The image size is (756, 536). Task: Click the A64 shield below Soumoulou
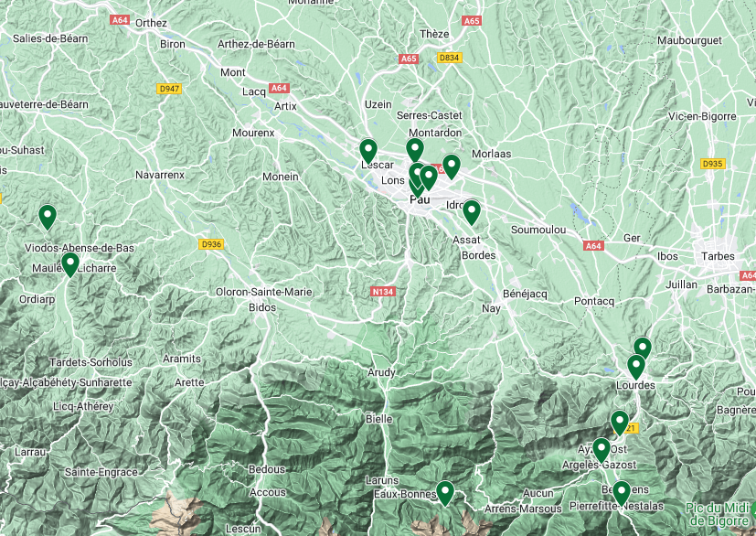[x=593, y=245]
